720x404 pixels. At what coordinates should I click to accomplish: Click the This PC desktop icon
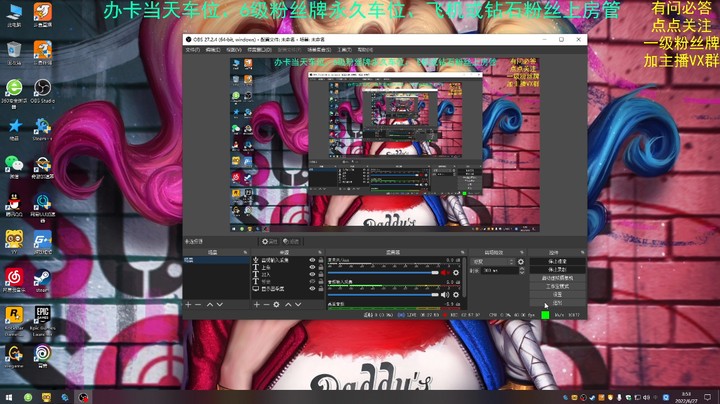click(14, 15)
